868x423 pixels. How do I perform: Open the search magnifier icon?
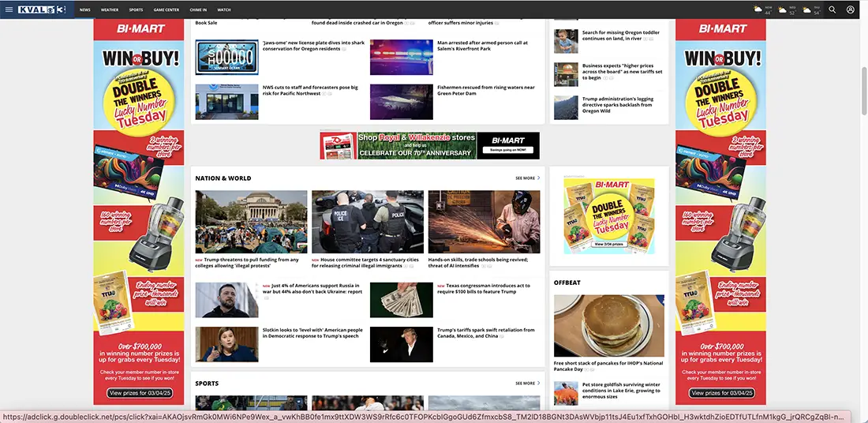832,9
